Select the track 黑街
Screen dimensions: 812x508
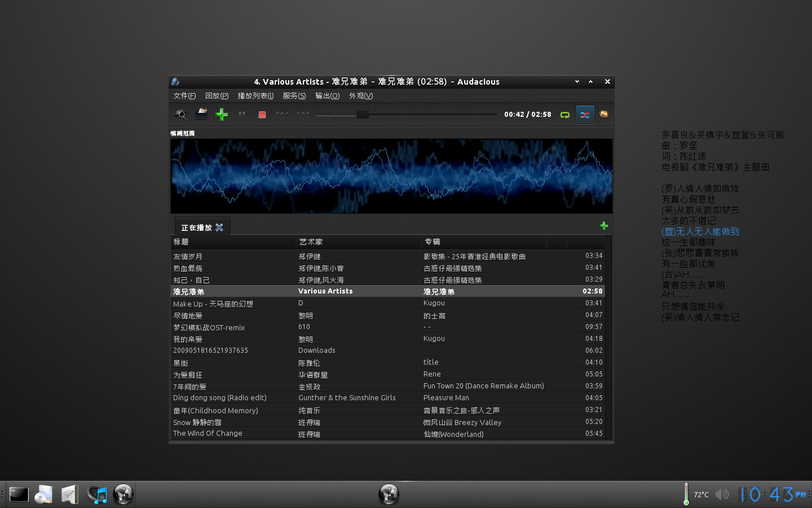(388, 362)
